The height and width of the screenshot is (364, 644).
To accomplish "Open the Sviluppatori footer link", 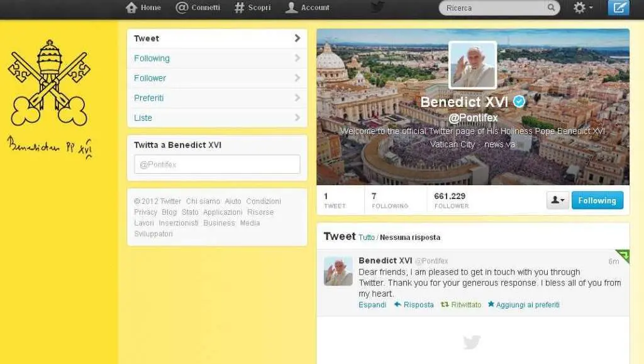I will 153,234.
